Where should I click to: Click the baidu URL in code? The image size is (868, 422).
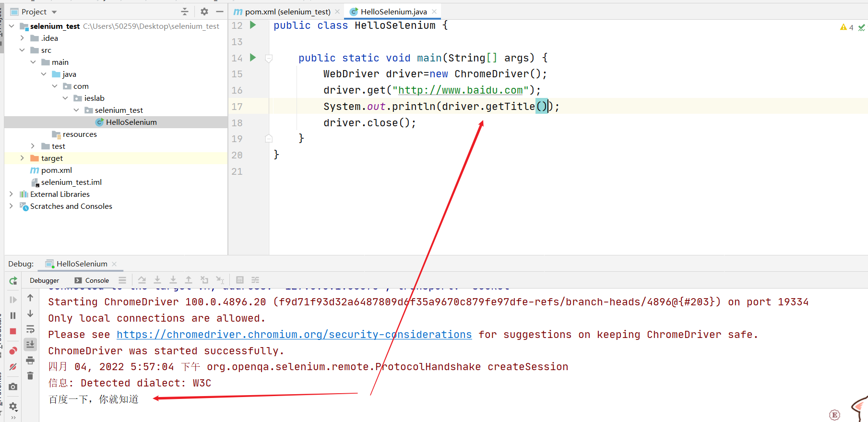[x=460, y=90]
